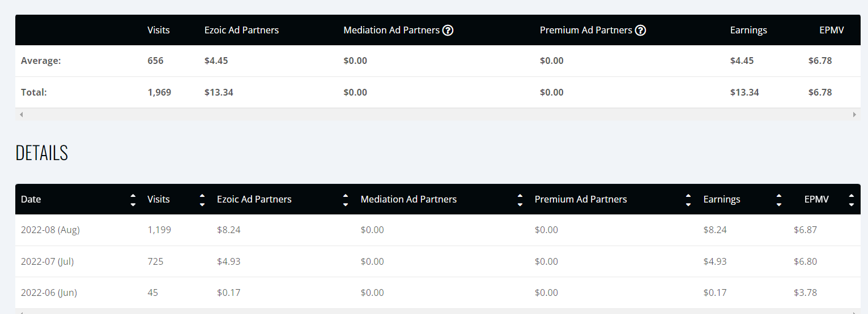Open the 2022-06 (Jun) date entry
The height and width of the screenshot is (314, 868).
(49, 293)
